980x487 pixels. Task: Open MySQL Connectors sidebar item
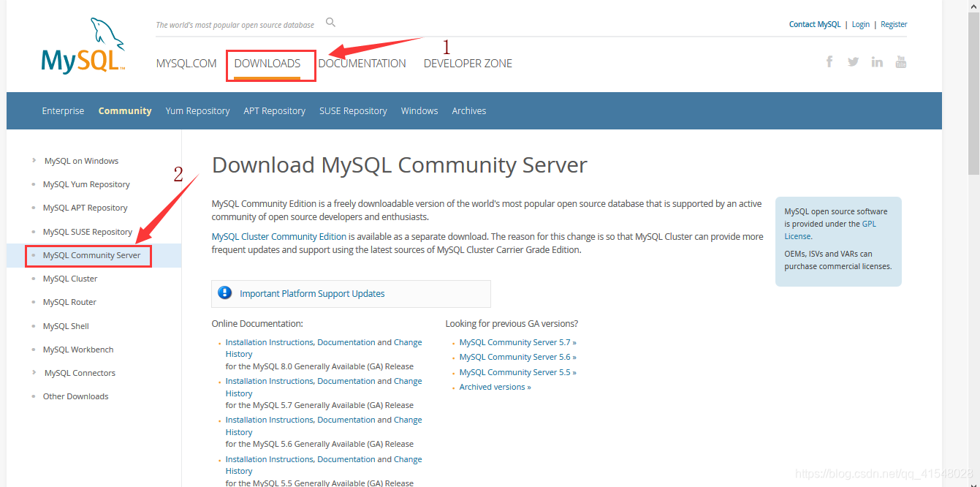pos(80,373)
